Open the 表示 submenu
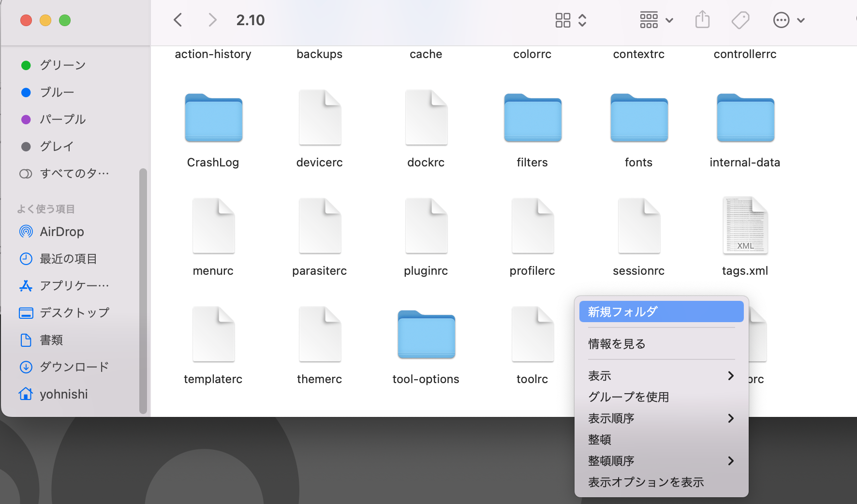The height and width of the screenshot is (504, 857). 661,375
